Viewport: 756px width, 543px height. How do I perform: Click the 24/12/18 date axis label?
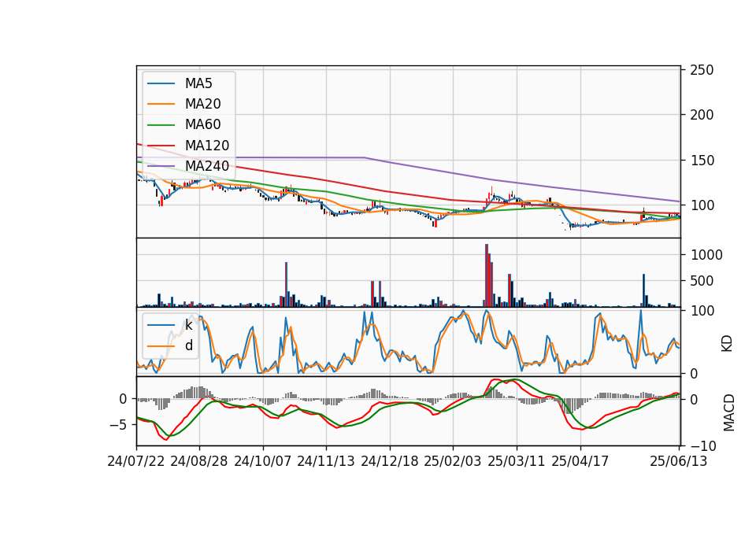390,461
